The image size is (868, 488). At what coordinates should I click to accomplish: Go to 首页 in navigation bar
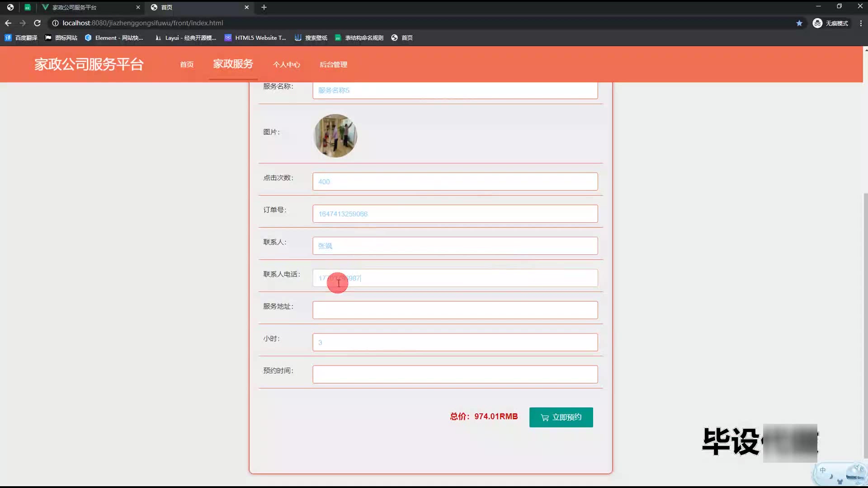[187, 65]
